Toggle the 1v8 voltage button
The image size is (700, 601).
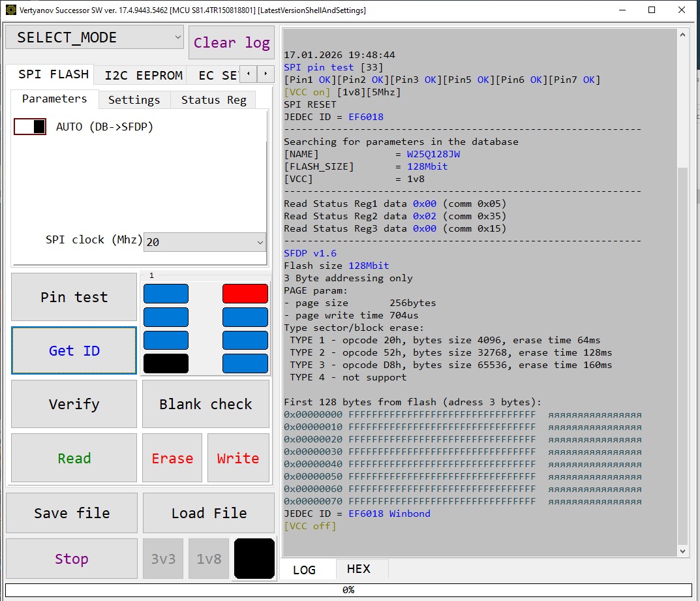click(x=209, y=559)
